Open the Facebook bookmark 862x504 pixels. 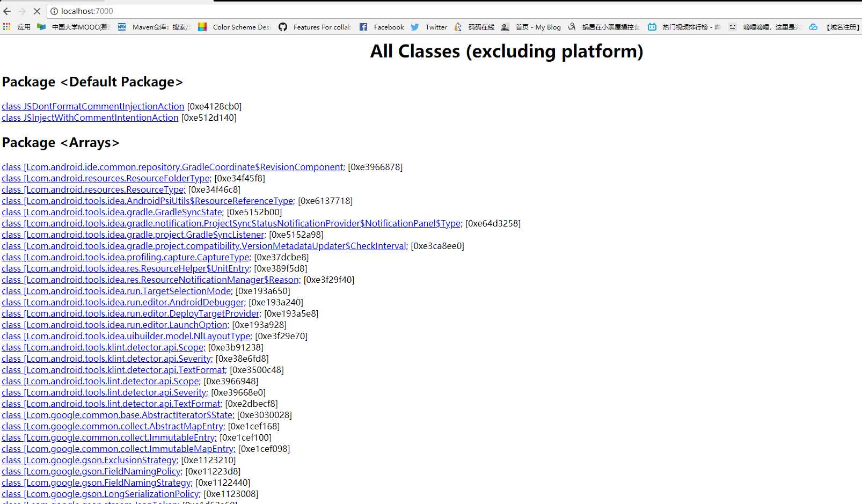pos(382,27)
